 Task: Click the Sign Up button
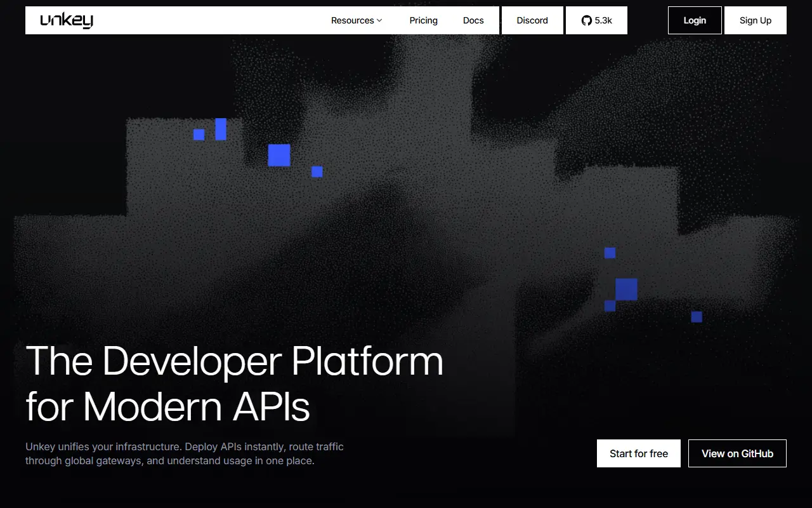pyautogui.click(x=756, y=20)
